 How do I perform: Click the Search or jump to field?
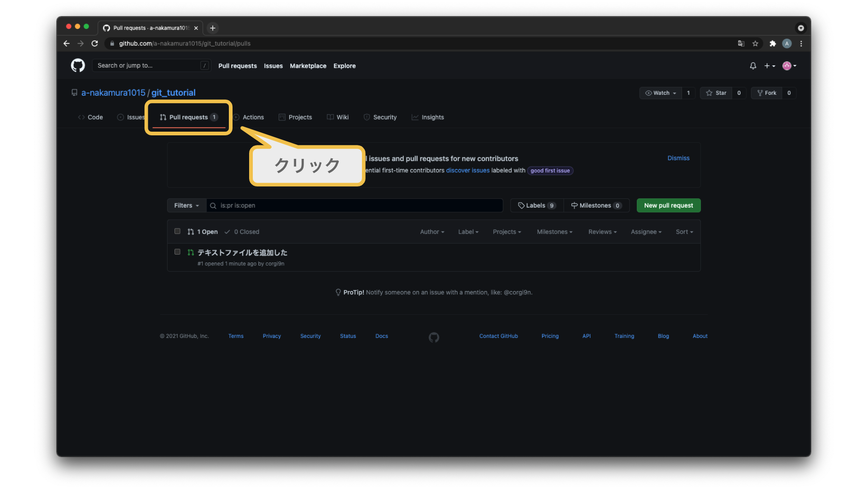[x=151, y=65]
